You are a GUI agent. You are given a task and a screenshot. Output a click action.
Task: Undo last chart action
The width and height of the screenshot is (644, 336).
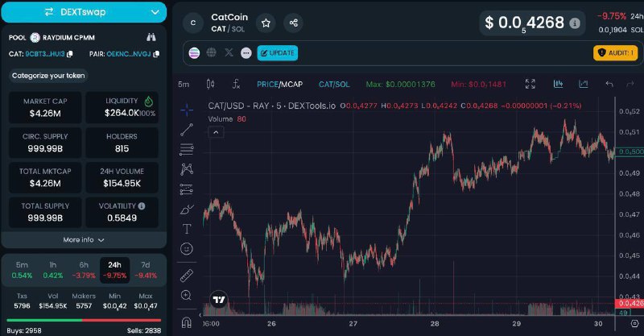(609, 84)
